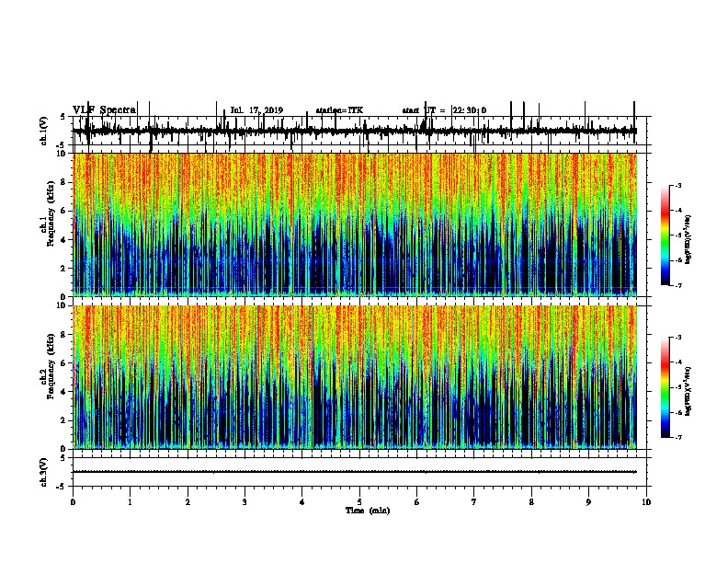Click the "VLF Spectra" plot title

point(104,109)
